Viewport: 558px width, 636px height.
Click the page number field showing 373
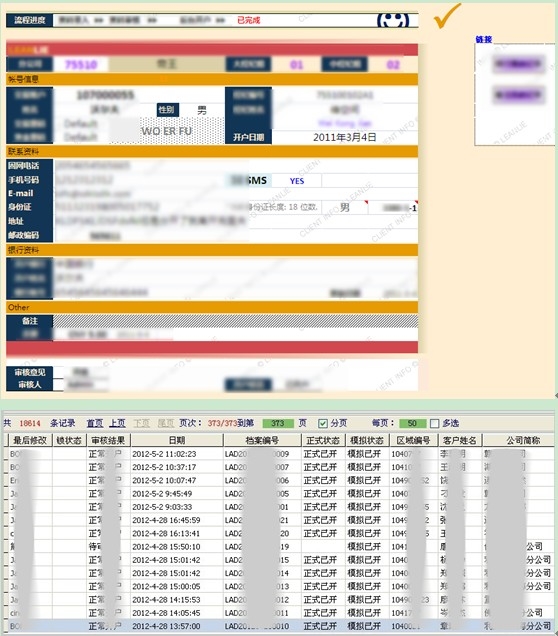(278, 423)
